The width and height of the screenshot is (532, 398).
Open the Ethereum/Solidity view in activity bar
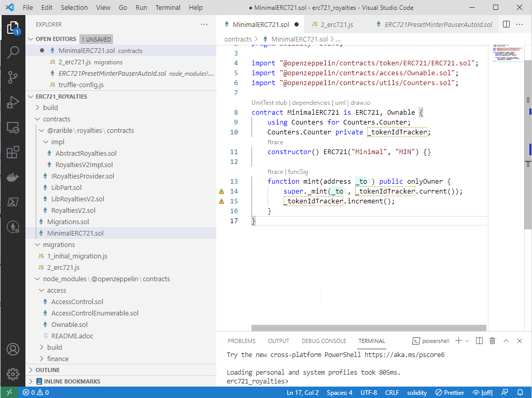(x=13, y=227)
